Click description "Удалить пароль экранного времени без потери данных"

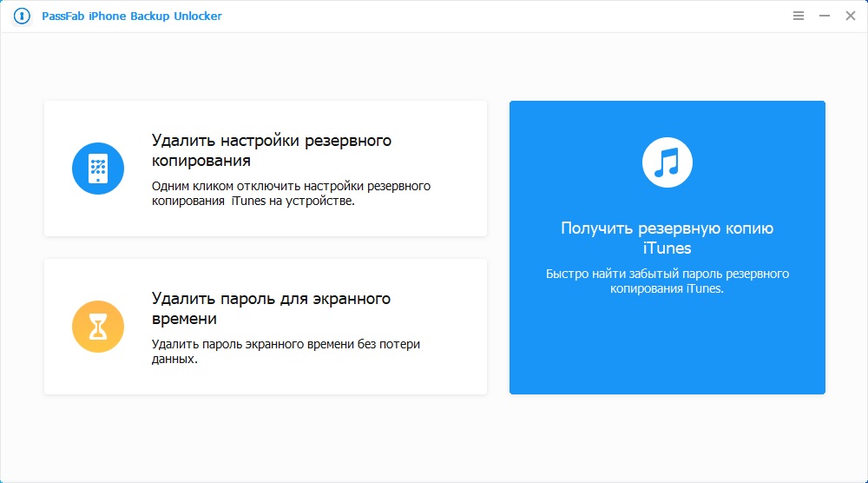pyautogui.click(x=286, y=351)
